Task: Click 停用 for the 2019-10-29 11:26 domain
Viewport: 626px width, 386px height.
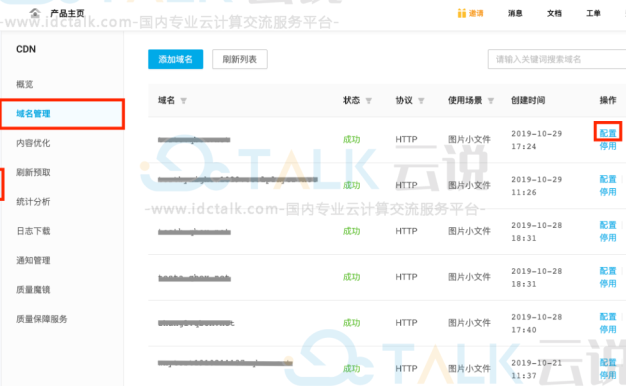Action: (608, 192)
